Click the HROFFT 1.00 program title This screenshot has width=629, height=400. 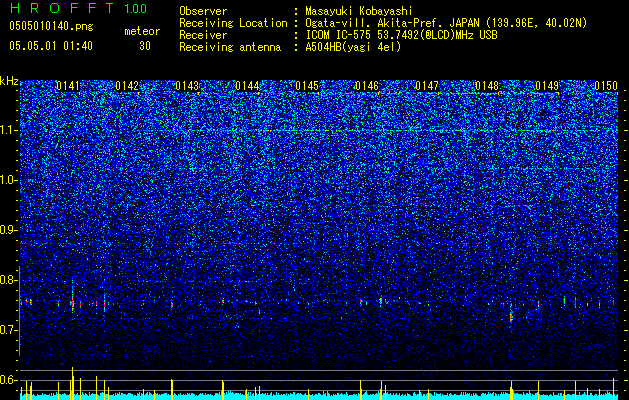pos(78,8)
